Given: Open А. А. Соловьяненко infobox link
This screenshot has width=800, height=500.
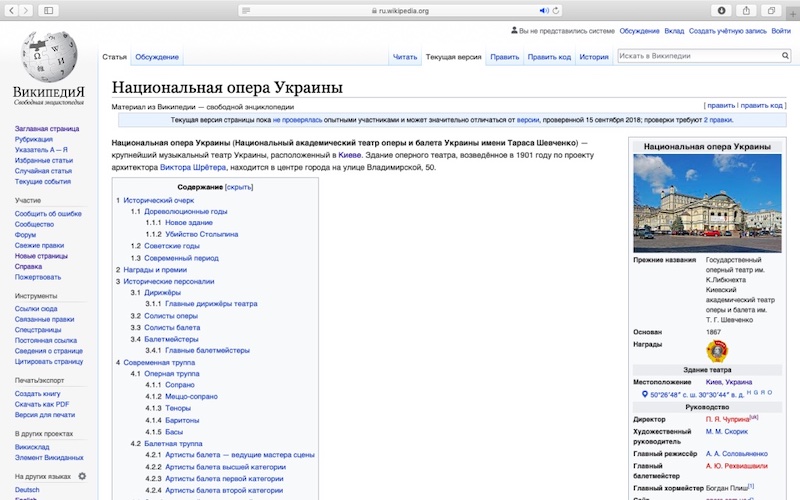Looking at the screenshot, I should [x=736, y=454].
